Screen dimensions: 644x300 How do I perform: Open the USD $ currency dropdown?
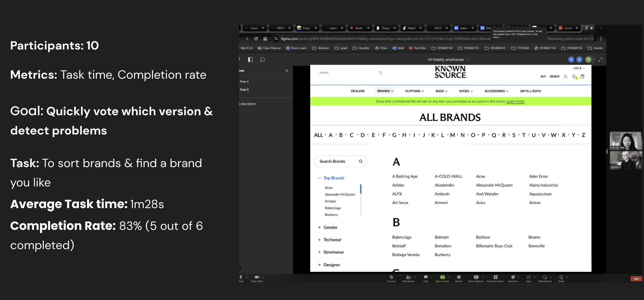[x=579, y=68]
